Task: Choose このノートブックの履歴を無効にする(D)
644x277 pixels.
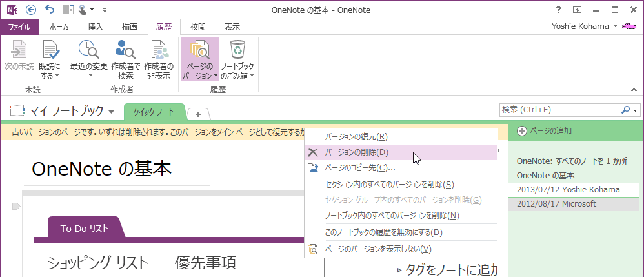Action: point(401,232)
